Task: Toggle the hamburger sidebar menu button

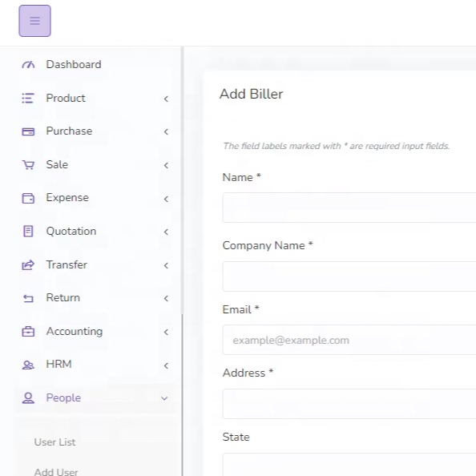Action: click(x=34, y=21)
